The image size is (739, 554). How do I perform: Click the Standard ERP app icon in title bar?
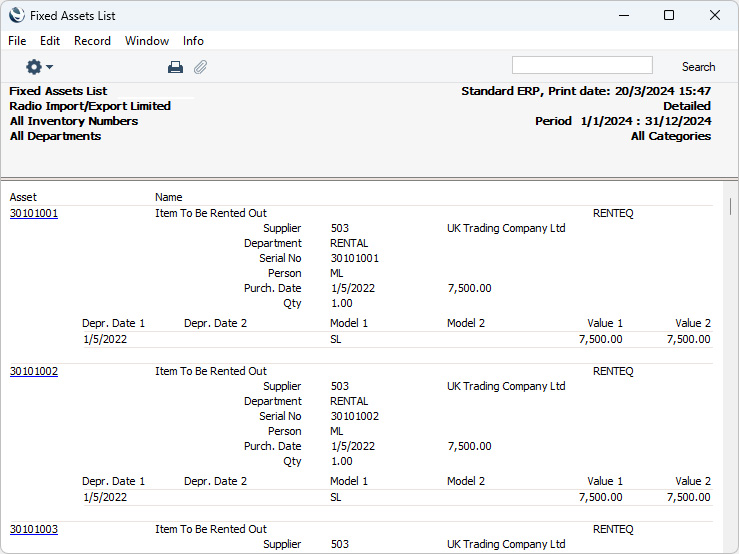pyautogui.click(x=16, y=15)
